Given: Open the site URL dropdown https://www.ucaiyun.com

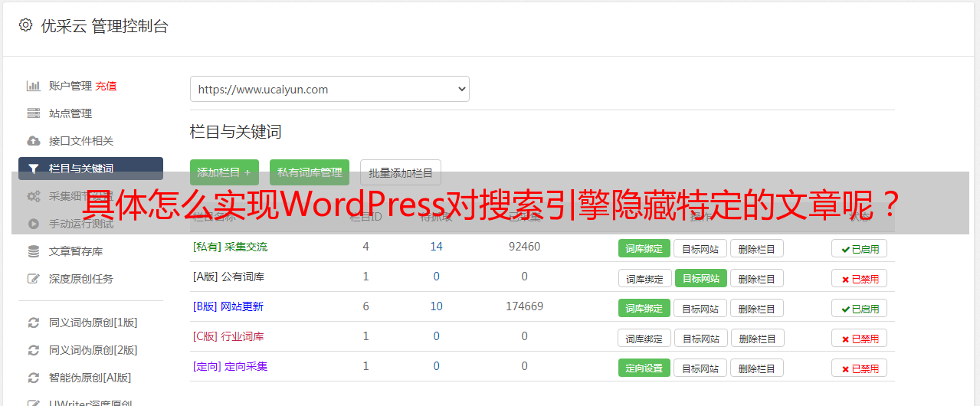Looking at the screenshot, I should (x=329, y=89).
